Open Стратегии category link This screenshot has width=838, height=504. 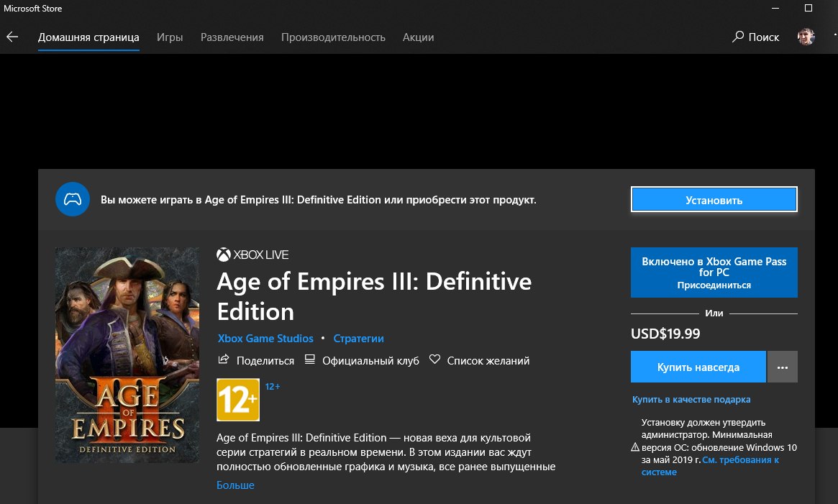point(359,339)
